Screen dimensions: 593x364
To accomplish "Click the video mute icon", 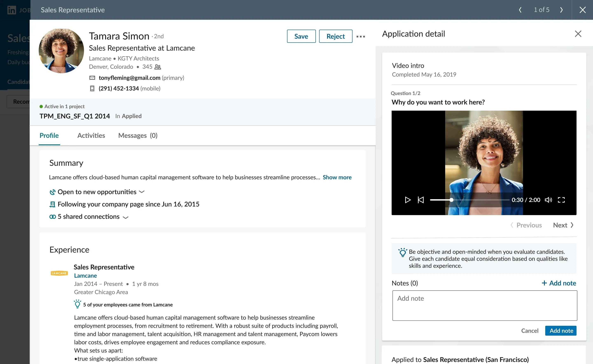I will [548, 200].
